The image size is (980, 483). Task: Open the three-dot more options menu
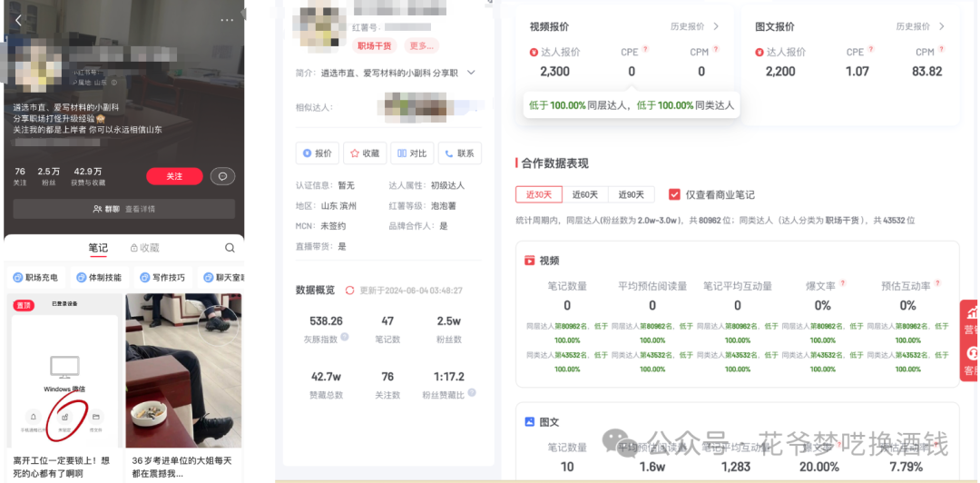pyautogui.click(x=226, y=20)
